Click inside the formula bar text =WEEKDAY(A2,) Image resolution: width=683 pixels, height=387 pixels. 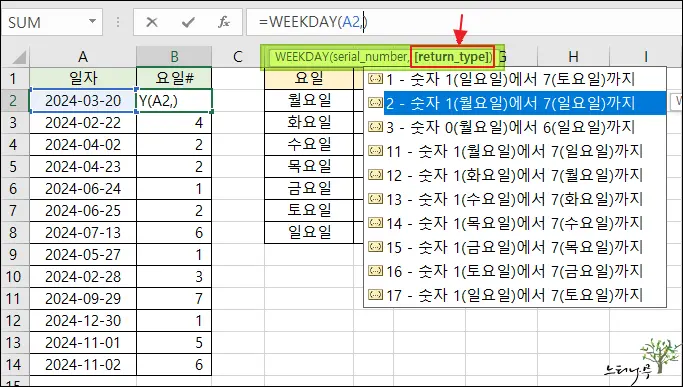click(312, 22)
